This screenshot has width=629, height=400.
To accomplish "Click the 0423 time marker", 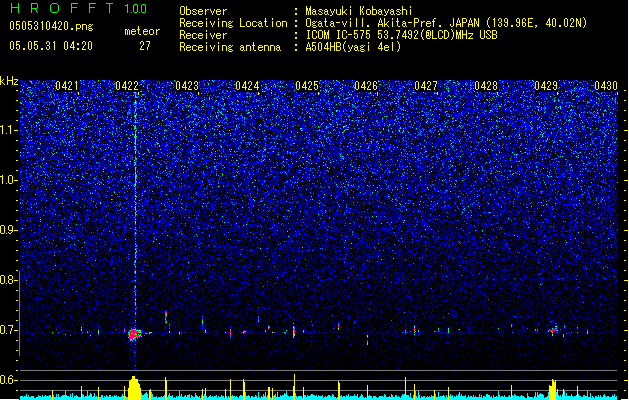I will tap(187, 86).
